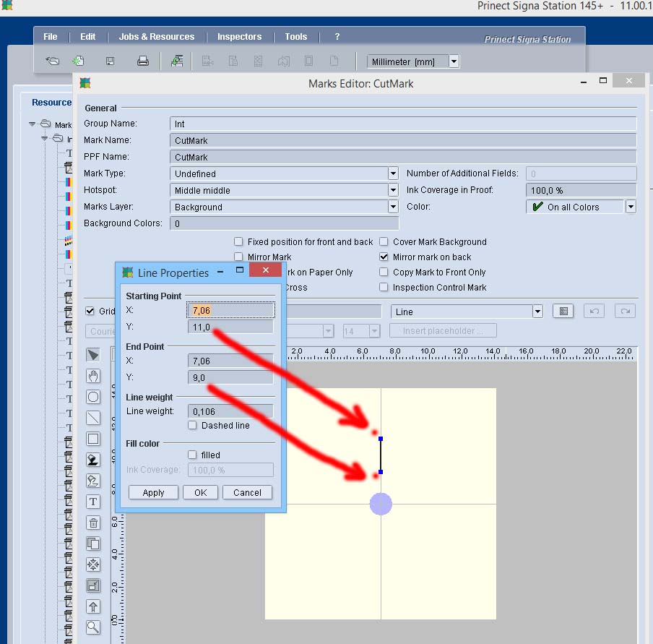The width and height of the screenshot is (653, 644).
Task: Click the top blue handle of the line
Action: [381, 439]
